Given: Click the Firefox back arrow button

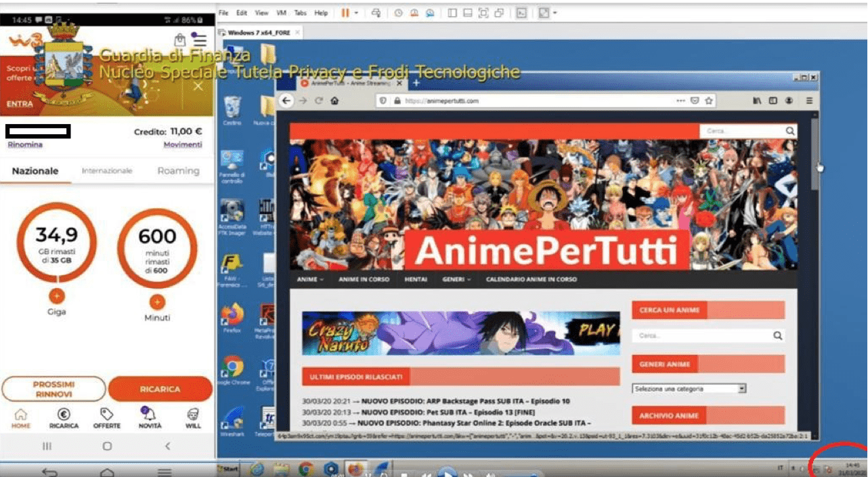Looking at the screenshot, I should pos(286,100).
